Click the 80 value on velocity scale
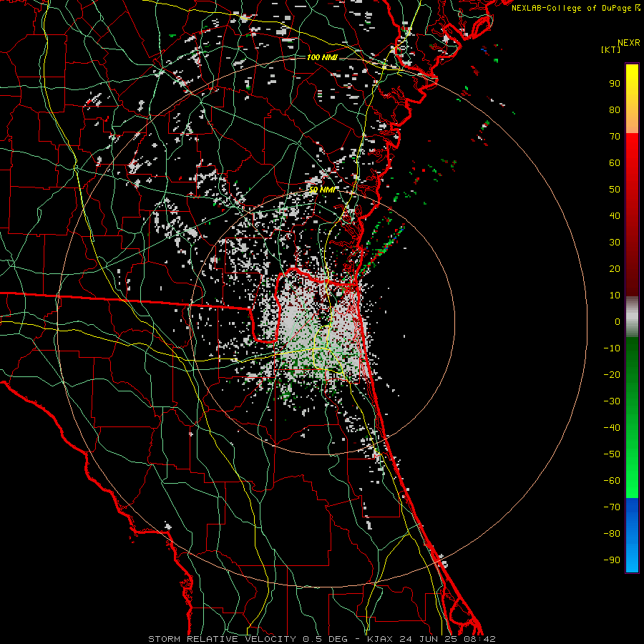This screenshot has height=644, width=644. click(615, 109)
